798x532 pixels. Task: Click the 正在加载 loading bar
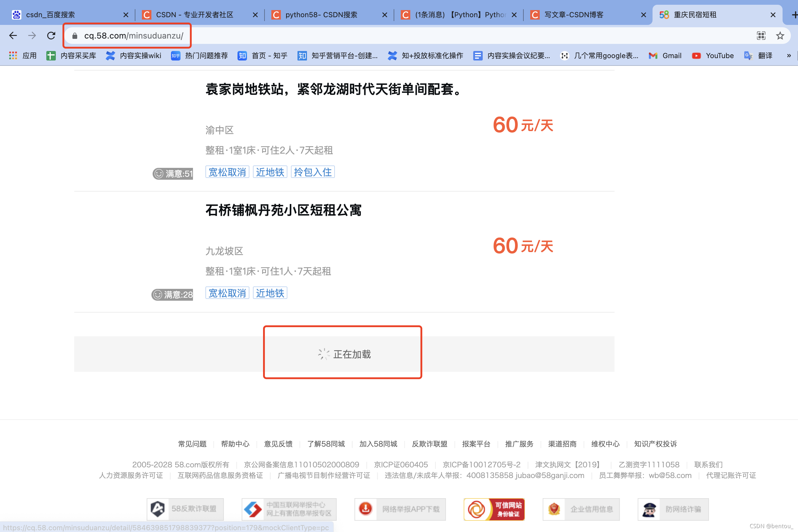[344, 354]
